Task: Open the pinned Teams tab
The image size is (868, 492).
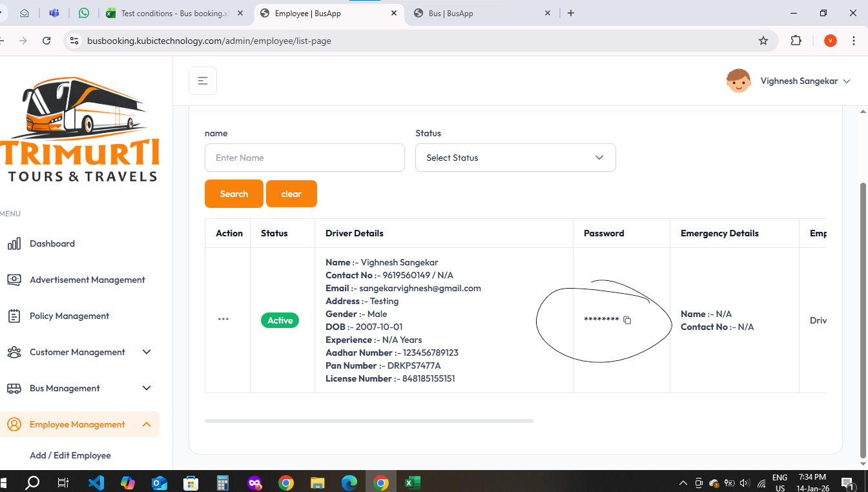Action: tap(54, 13)
